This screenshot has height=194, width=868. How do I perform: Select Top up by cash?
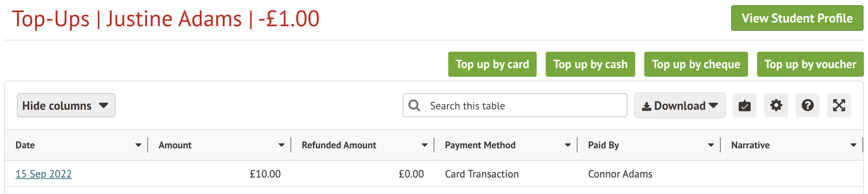(590, 64)
